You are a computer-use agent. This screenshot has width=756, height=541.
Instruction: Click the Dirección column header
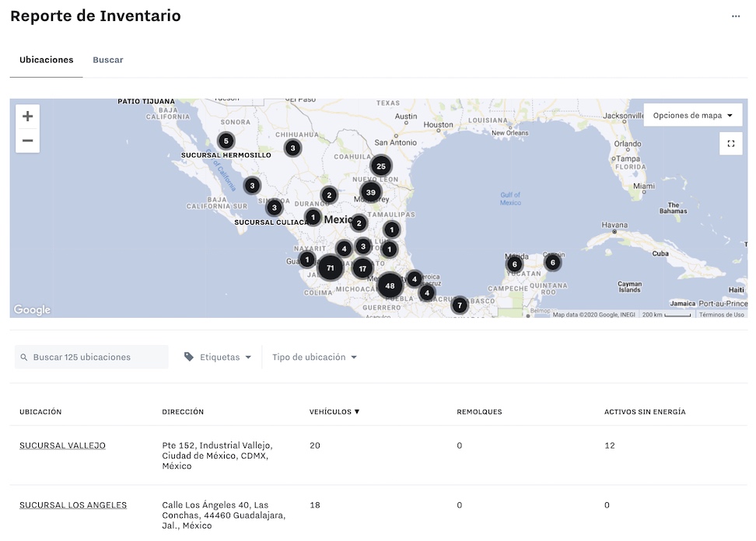pyautogui.click(x=183, y=411)
